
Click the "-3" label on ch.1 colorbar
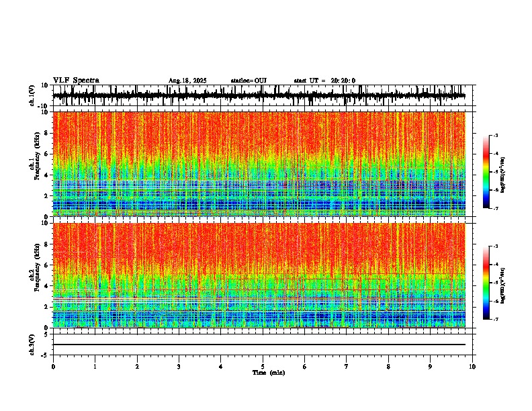(x=495, y=136)
